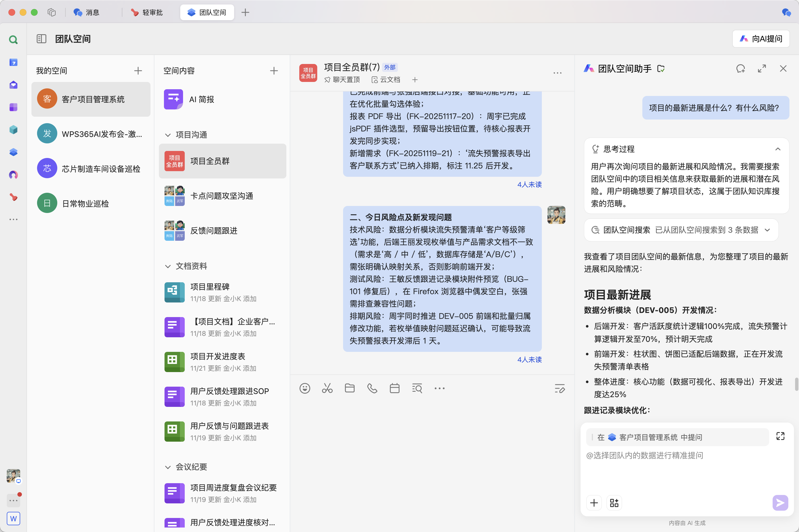Open the chat history search icon
Screen dimensions: 799x532
417,388
